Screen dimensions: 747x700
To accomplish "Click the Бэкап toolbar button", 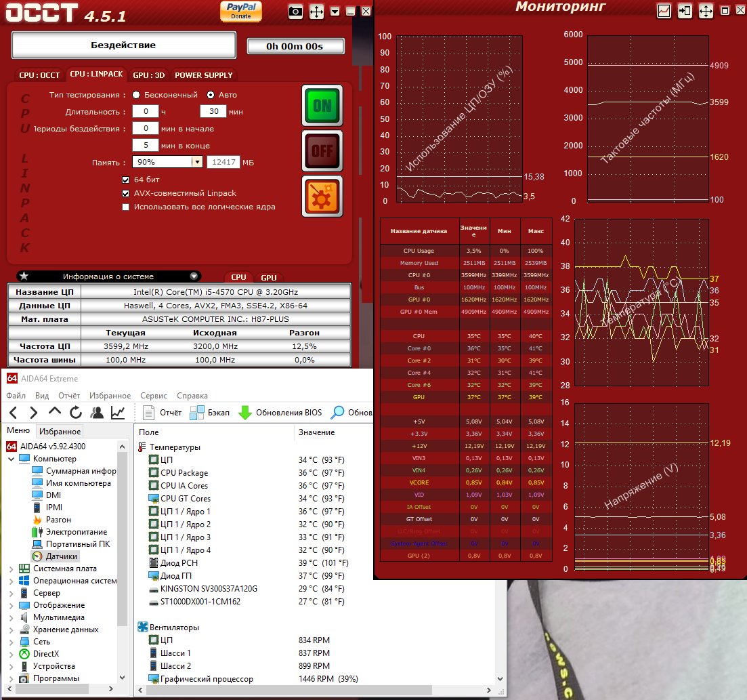I will click(210, 413).
